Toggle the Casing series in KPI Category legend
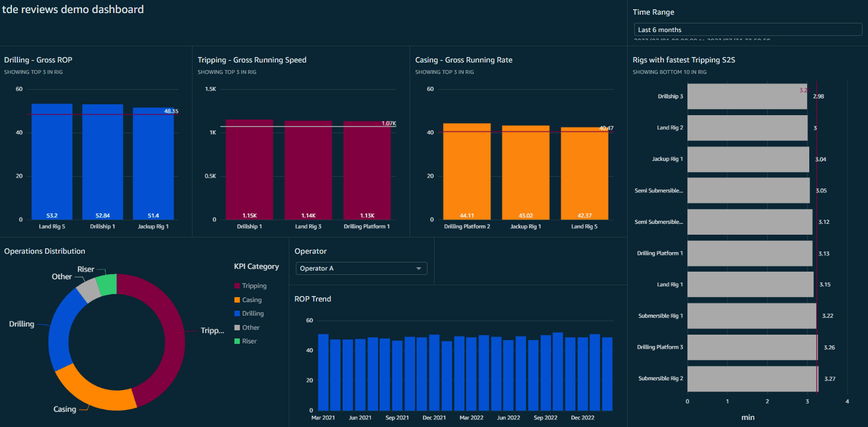The width and height of the screenshot is (868, 427). (251, 300)
